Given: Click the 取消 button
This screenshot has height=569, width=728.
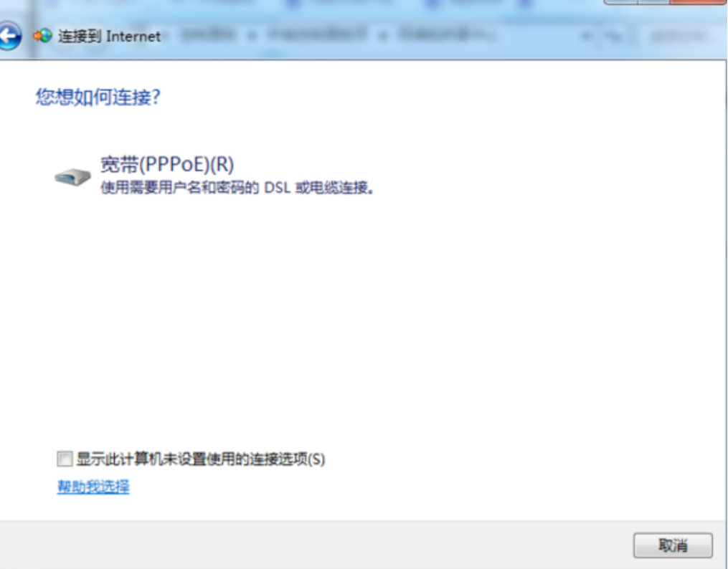Looking at the screenshot, I should pos(673,545).
